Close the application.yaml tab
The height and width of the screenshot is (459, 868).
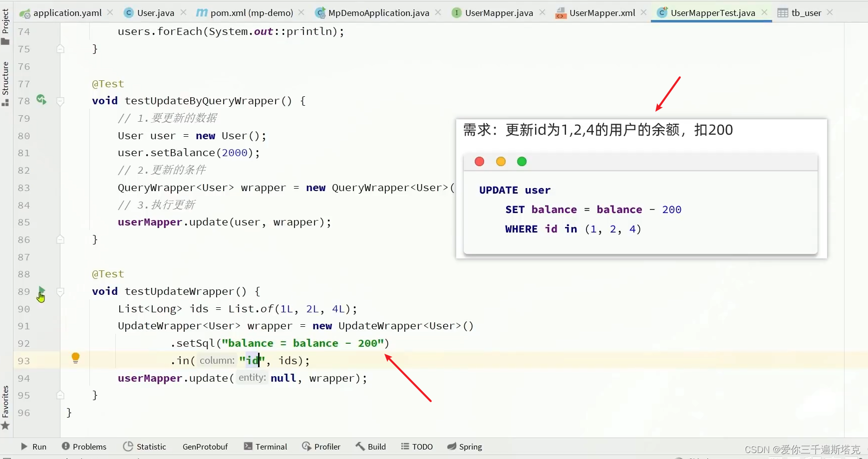click(x=110, y=12)
